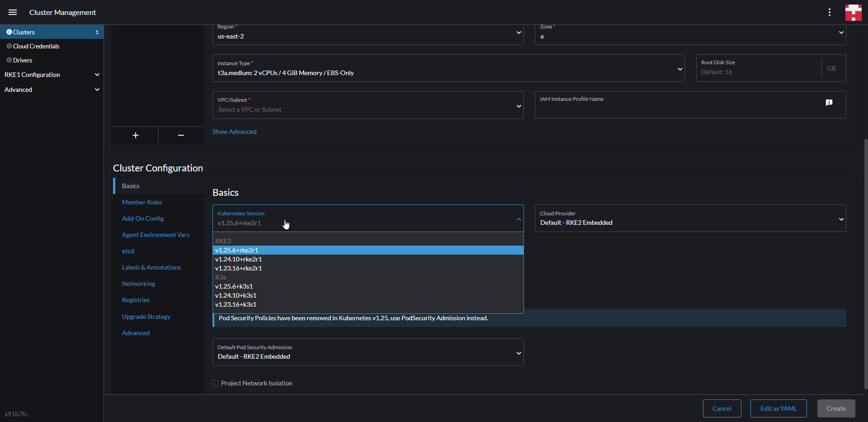
Task: Click the plus icon to add a machine pool
Action: coord(136,135)
